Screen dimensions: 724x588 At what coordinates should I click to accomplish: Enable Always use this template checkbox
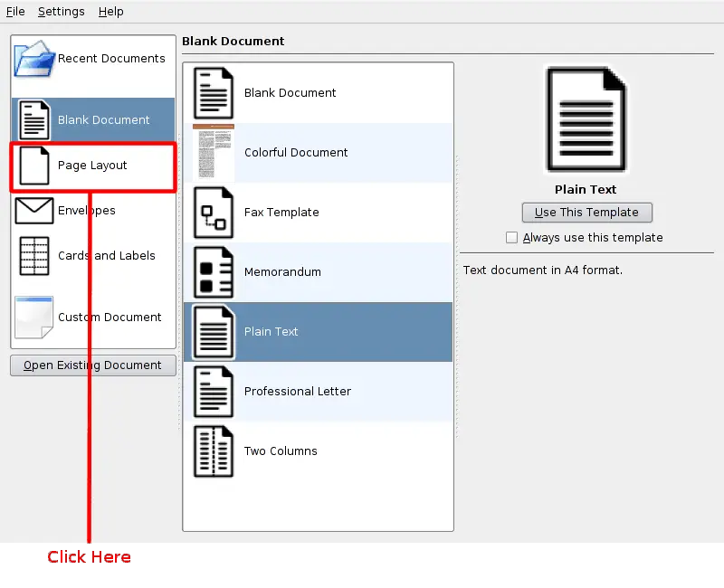pos(512,238)
